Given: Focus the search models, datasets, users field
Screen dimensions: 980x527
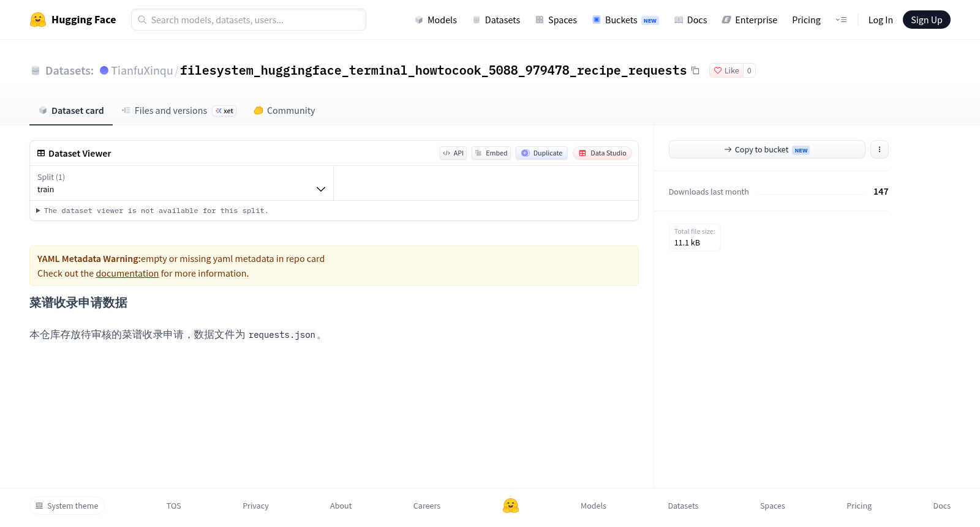Looking at the screenshot, I should click(249, 20).
